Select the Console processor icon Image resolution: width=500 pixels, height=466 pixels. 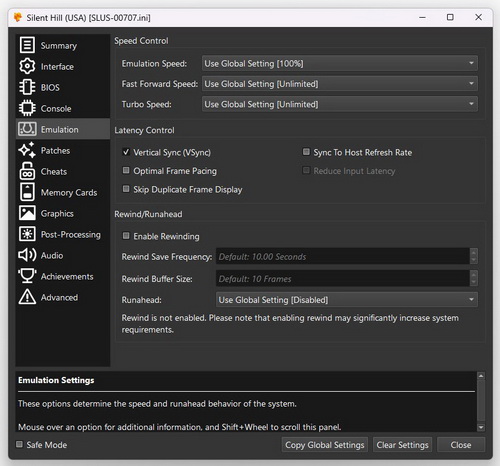pos(27,108)
